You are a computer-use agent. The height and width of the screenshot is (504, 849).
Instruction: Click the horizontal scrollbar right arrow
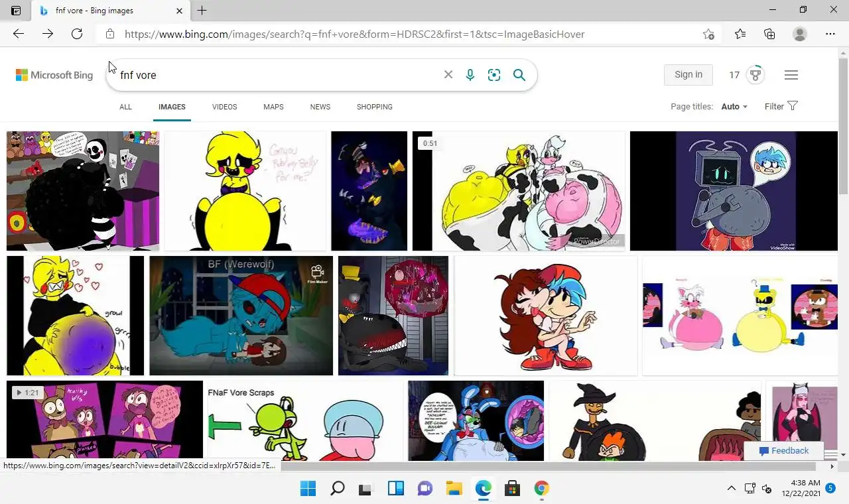pyautogui.click(x=832, y=466)
